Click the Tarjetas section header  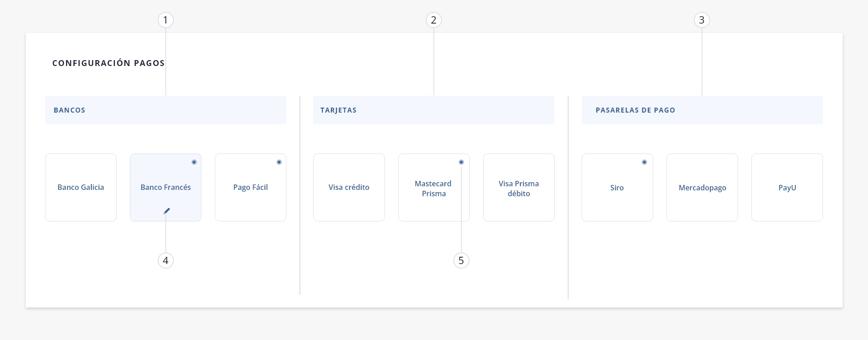click(x=434, y=110)
